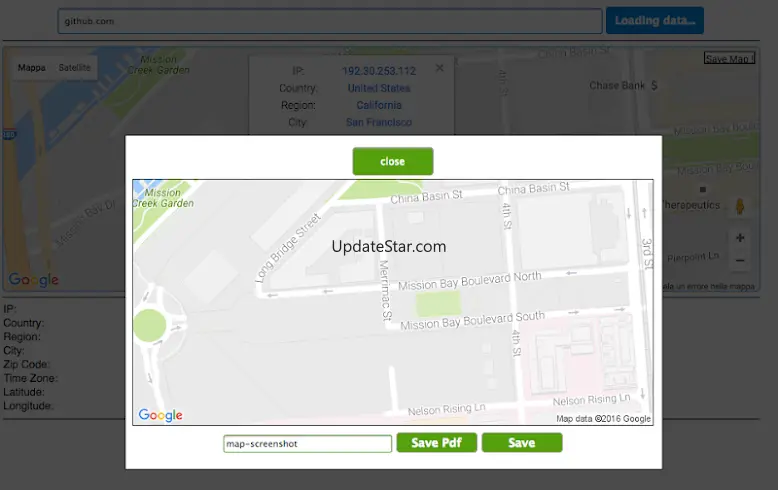Close the IP info popup with X

[x=440, y=68]
